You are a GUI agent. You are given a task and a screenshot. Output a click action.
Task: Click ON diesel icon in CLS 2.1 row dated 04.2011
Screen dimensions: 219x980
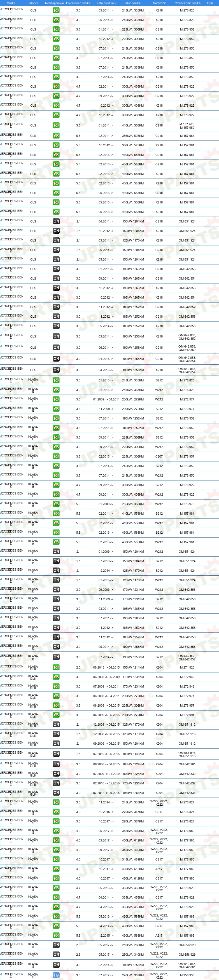pyautogui.click(x=56, y=221)
